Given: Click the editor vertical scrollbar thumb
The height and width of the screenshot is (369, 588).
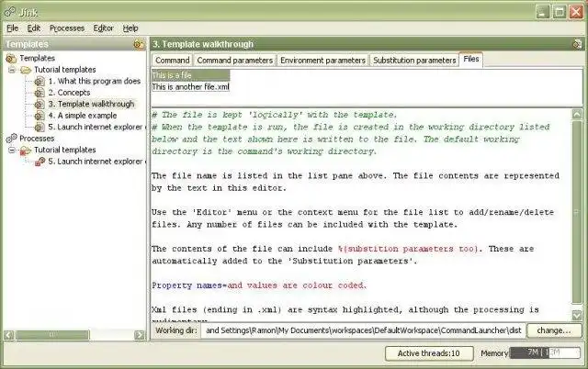Looking at the screenshot, I should pyautogui.click(x=577, y=212).
